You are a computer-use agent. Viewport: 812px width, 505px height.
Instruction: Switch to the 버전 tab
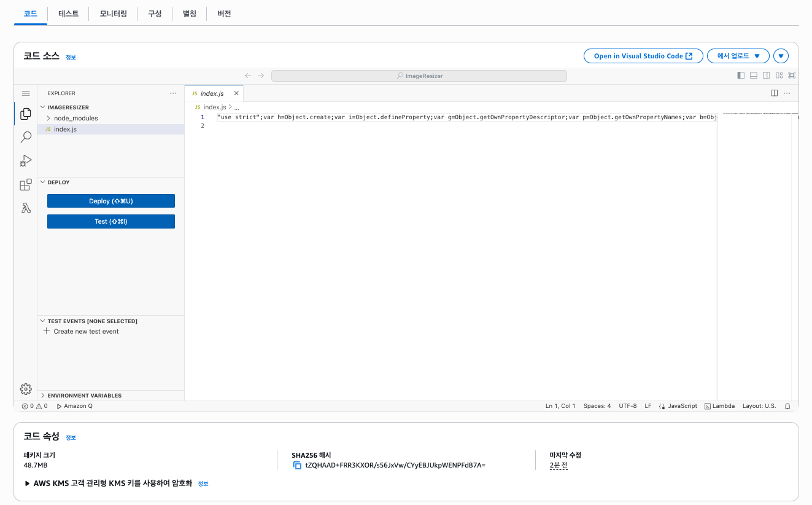(224, 14)
